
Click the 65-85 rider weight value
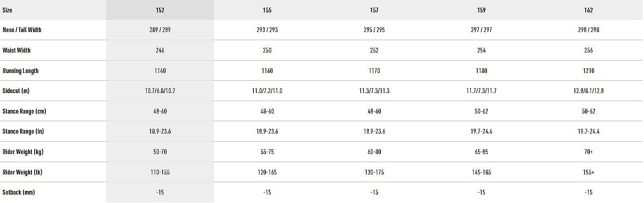click(x=481, y=152)
